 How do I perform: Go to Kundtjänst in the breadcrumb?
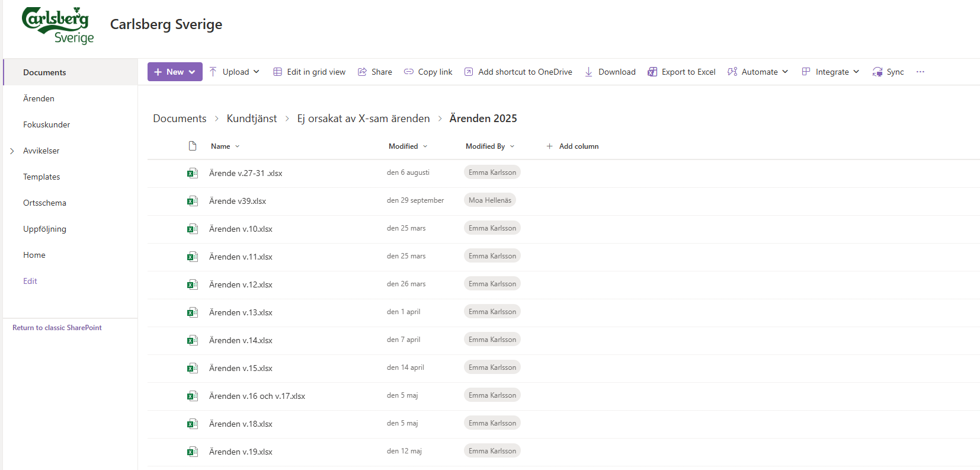coord(252,119)
